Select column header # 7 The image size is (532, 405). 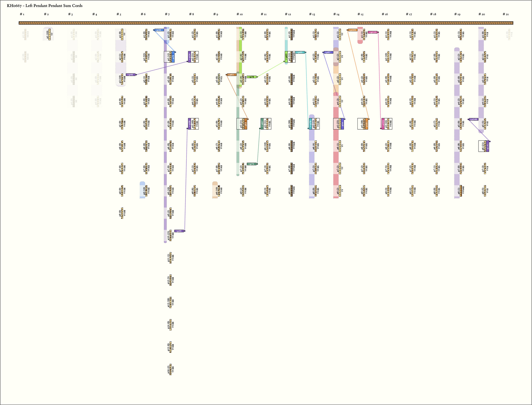167,14
